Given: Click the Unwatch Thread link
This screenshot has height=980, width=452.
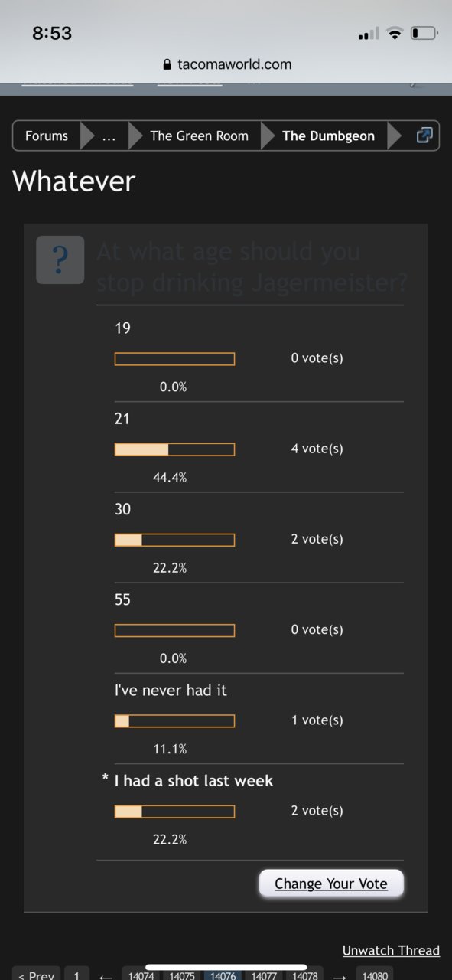Looking at the screenshot, I should coord(391,950).
